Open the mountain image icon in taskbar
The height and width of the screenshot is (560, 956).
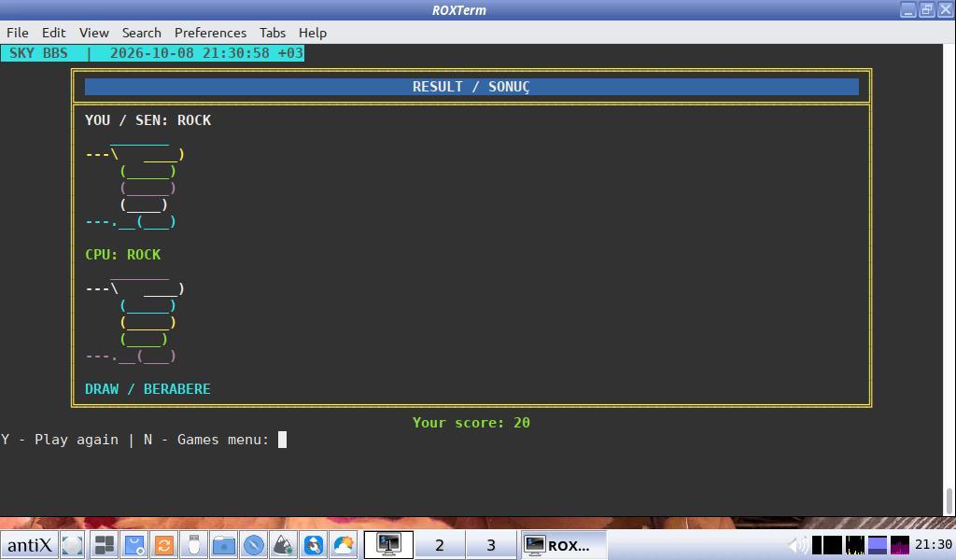284,545
